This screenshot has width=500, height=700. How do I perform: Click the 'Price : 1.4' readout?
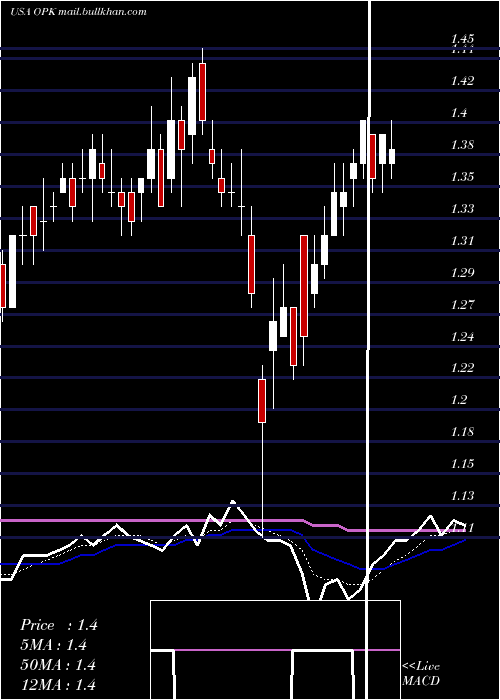59,625
